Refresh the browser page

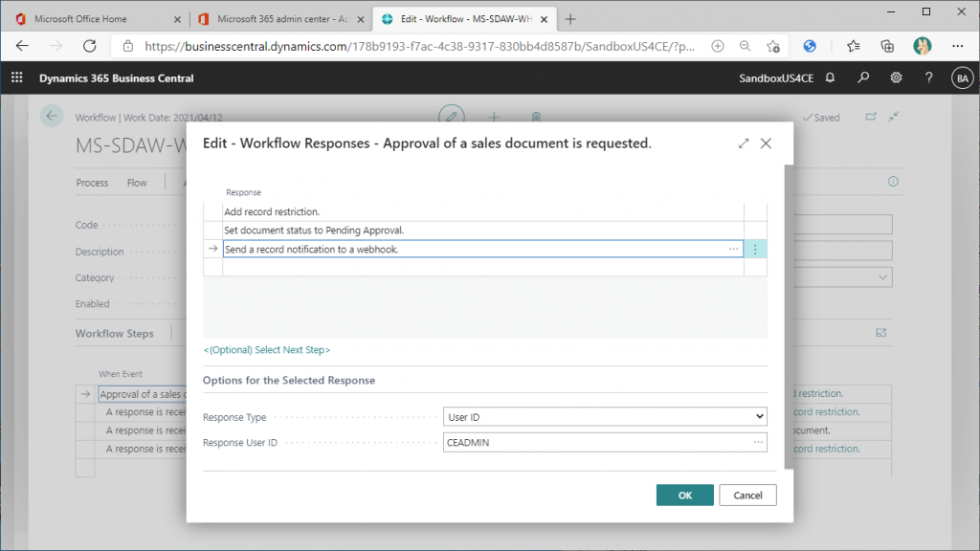pyautogui.click(x=90, y=46)
